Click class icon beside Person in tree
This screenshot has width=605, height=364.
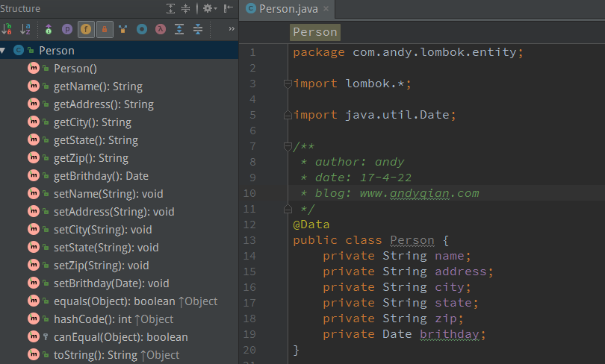19,50
